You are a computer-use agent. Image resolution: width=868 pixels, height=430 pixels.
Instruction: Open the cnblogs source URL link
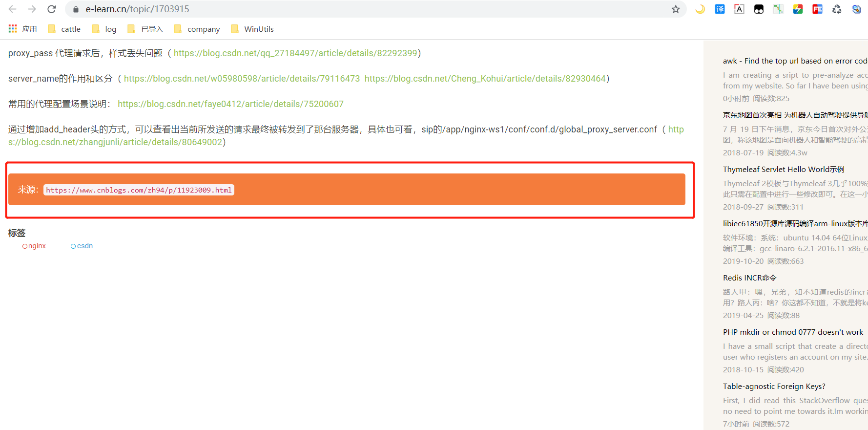tap(139, 190)
